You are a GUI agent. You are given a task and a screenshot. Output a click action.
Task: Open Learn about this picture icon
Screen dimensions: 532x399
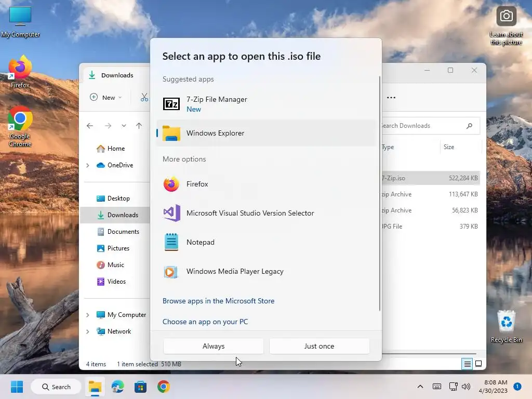click(506, 26)
